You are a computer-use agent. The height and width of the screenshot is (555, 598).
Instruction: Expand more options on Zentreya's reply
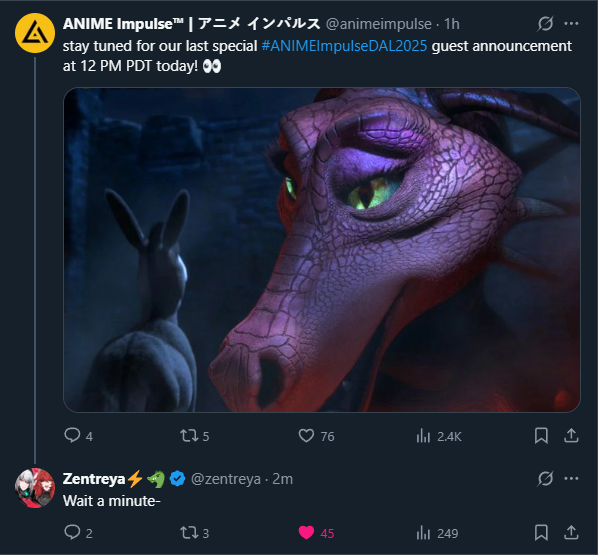coord(571,478)
